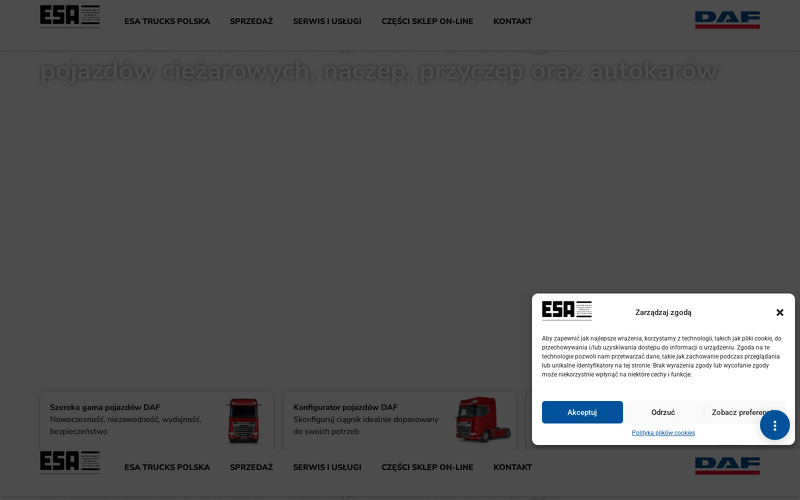Screen dimensions: 800x500
Task: Click the DAF logo in the bottom navigation bar
Action: [727, 466]
